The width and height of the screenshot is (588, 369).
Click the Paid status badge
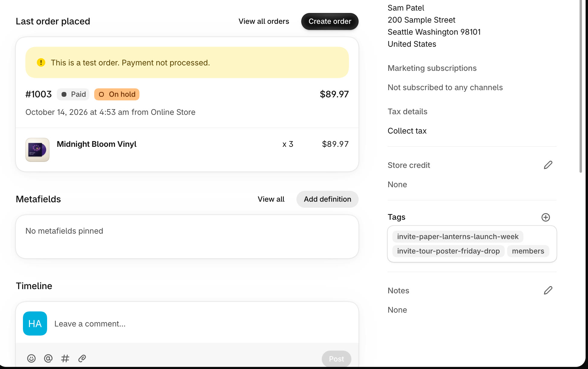[73, 94]
